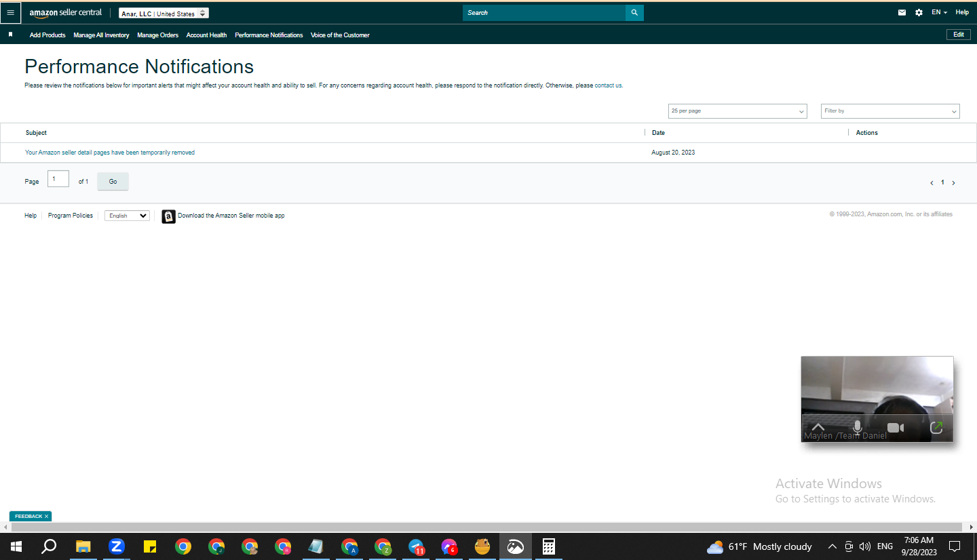Click the Amazon Seller mobile app icon

[x=169, y=216]
